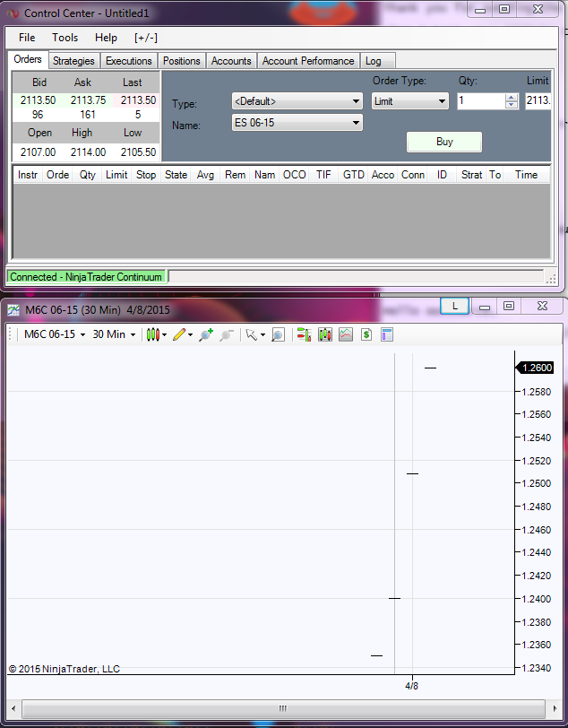Click the High value 2114.00

[88, 152]
